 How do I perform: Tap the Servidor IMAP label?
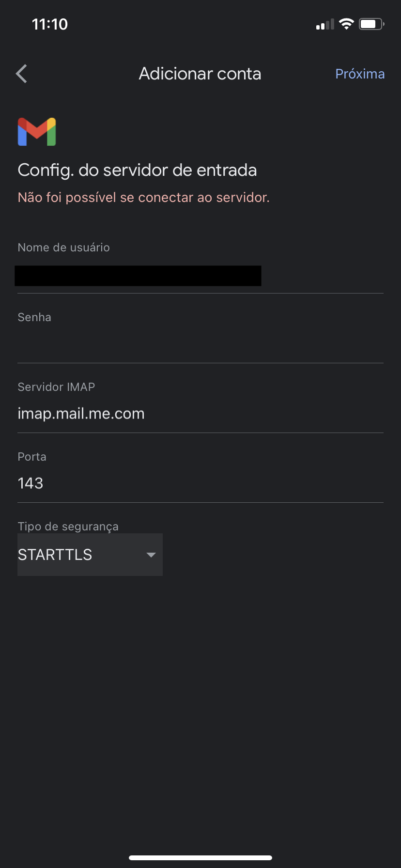coord(56,387)
